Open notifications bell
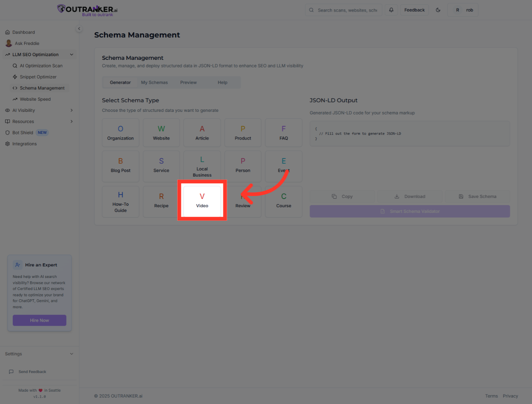This screenshot has width=532, height=404. 391,10
